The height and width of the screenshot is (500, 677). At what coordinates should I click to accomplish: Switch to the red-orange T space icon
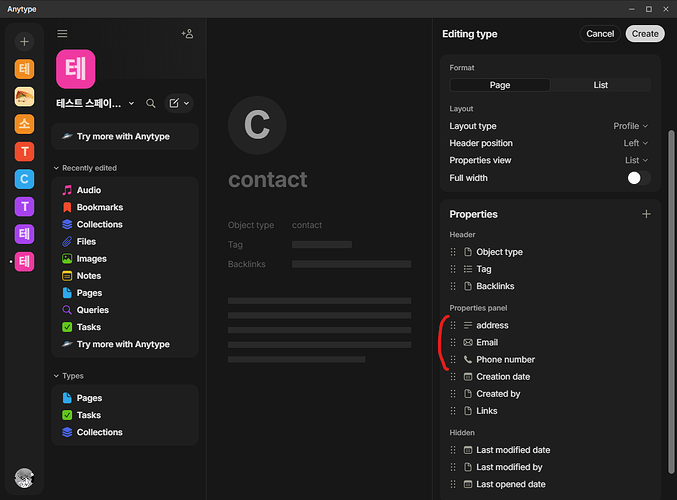(x=24, y=152)
